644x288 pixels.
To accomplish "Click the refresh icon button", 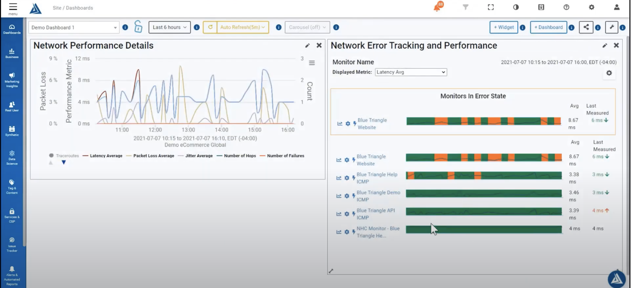I will (210, 27).
